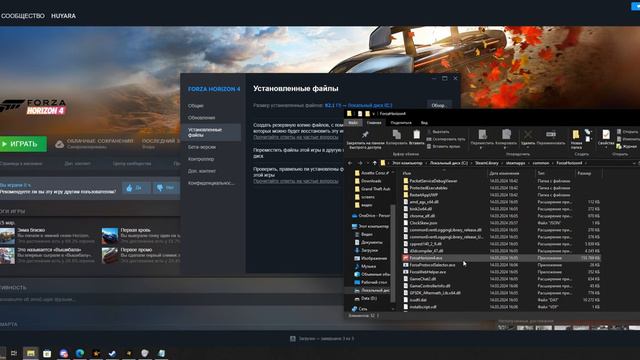Screen dimensions: 640x360
Task: Select the ProtectedExecutables folder
Action: tap(428, 188)
